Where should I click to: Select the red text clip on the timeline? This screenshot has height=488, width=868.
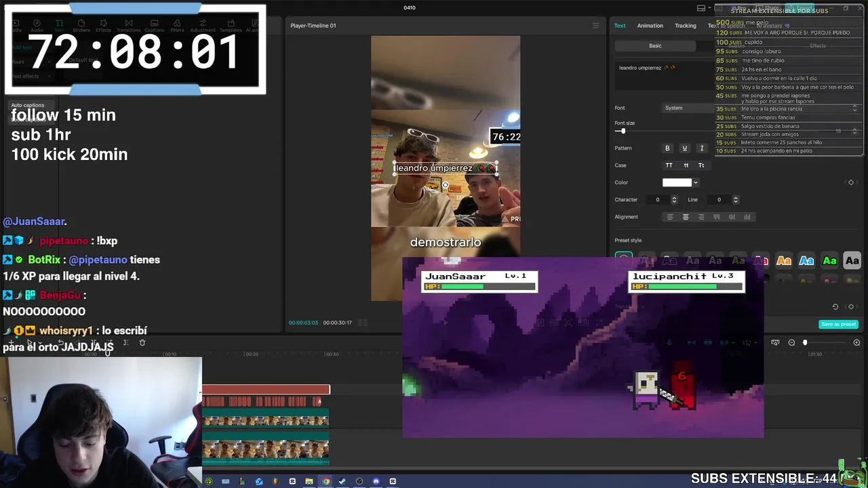coord(266,389)
